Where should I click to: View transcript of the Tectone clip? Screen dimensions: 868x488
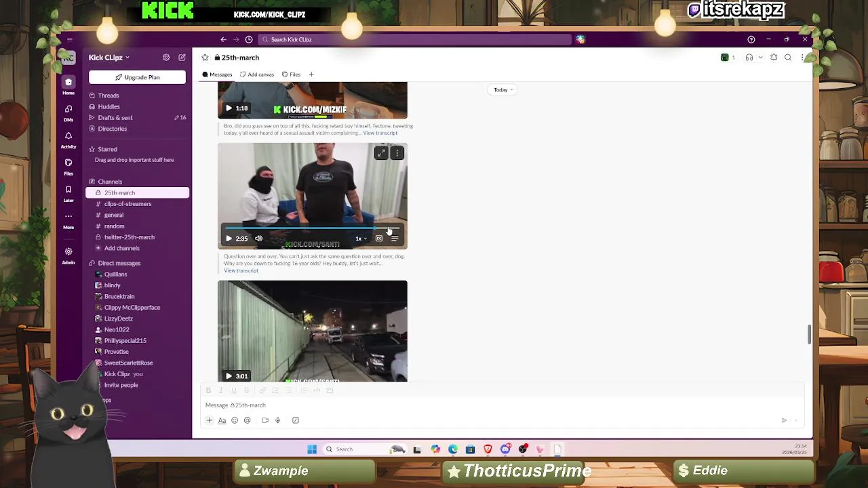(x=380, y=133)
